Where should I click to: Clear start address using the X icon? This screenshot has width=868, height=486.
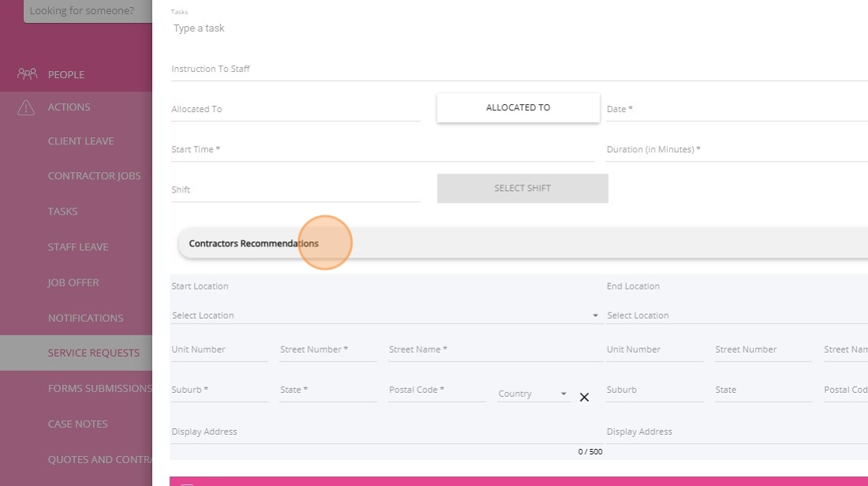click(x=584, y=397)
